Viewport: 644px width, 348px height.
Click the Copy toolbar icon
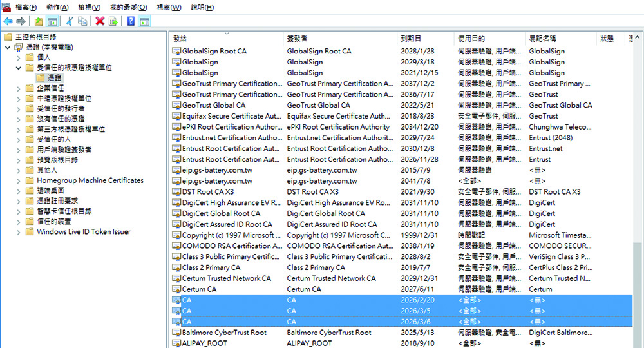pos(82,21)
